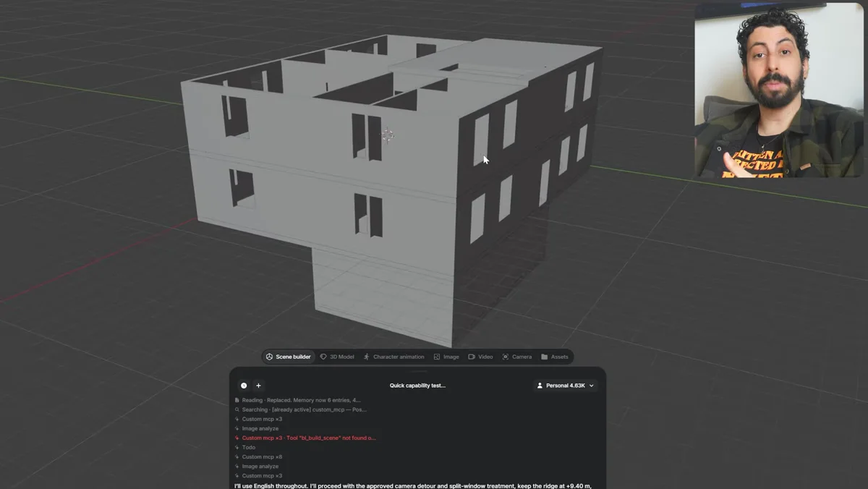Click the Video tab's camcorder icon

point(472,357)
